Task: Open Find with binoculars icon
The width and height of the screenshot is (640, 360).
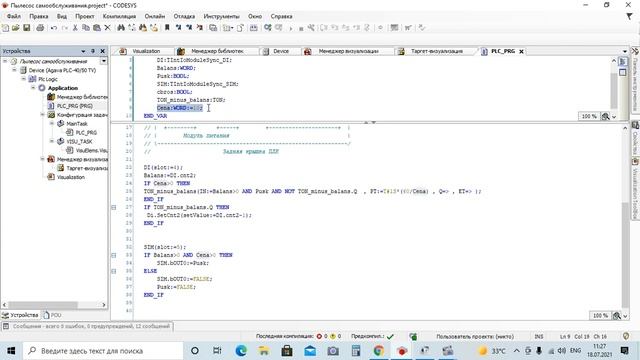Action: (121, 28)
